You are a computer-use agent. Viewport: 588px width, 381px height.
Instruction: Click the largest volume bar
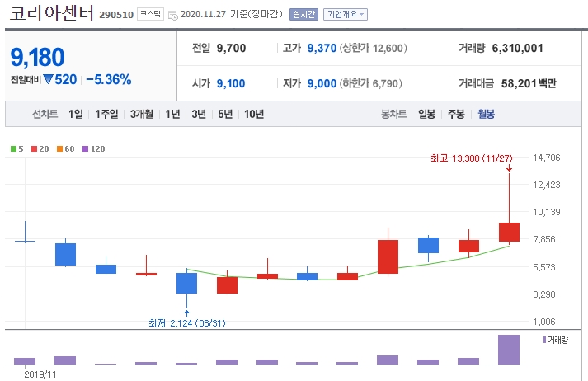coord(509,350)
